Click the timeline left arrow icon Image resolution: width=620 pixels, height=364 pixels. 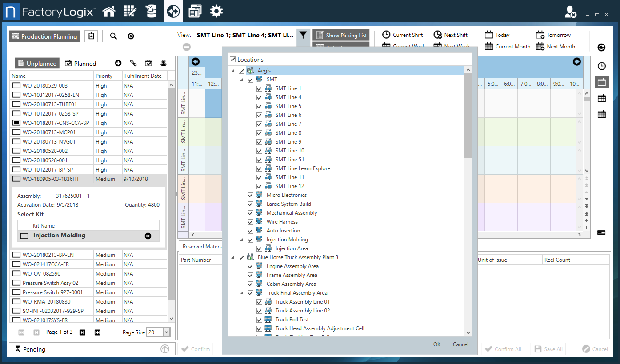pyautogui.click(x=195, y=62)
